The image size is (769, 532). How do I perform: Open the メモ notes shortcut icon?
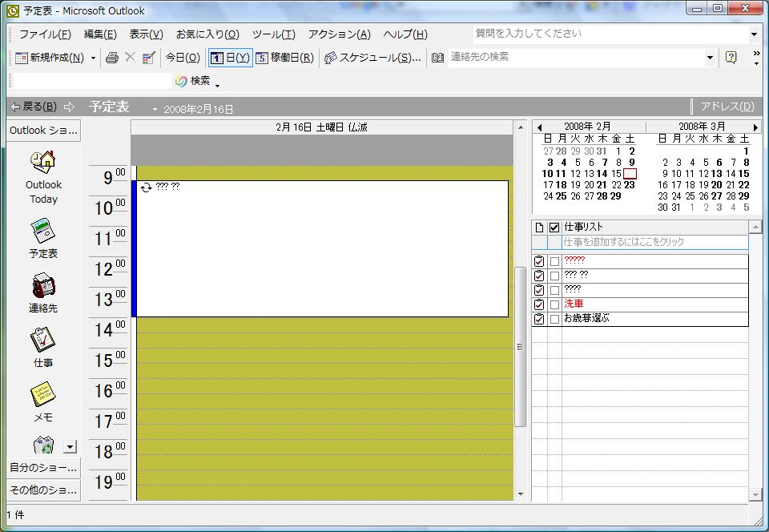(43, 393)
